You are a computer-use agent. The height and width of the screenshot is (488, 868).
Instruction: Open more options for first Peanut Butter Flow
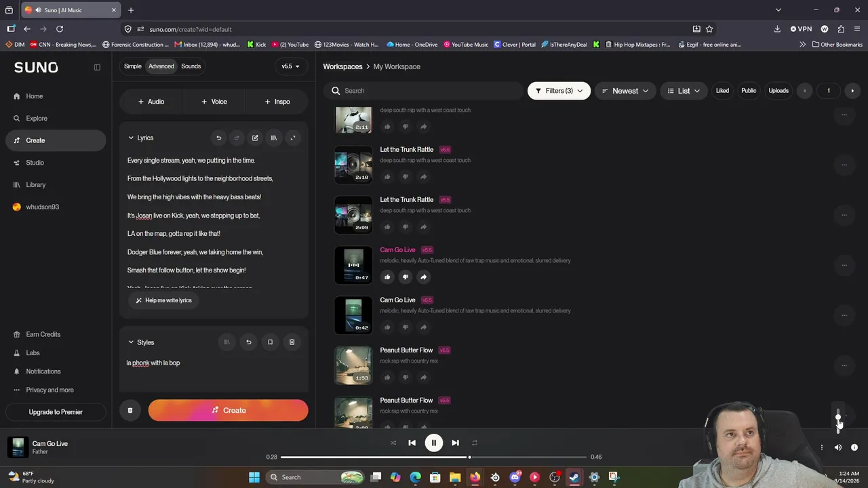point(844,365)
